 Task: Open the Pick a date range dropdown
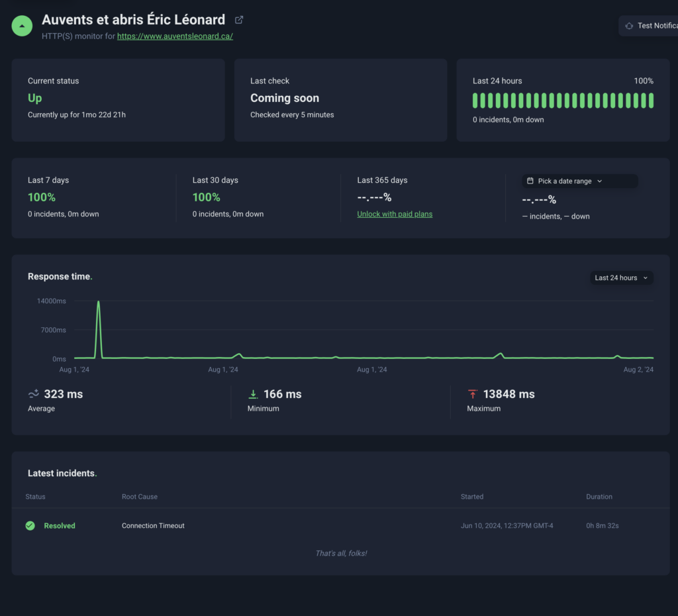click(x=579, y=181)
